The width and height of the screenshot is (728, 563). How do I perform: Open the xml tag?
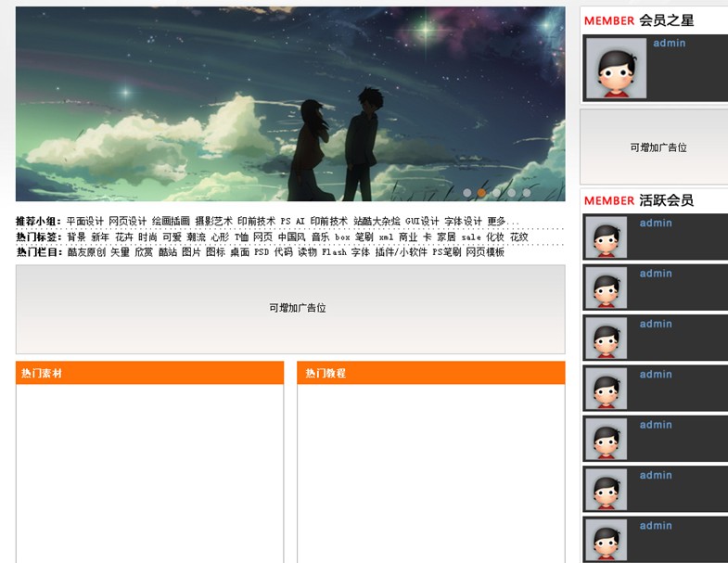[387, 237]
